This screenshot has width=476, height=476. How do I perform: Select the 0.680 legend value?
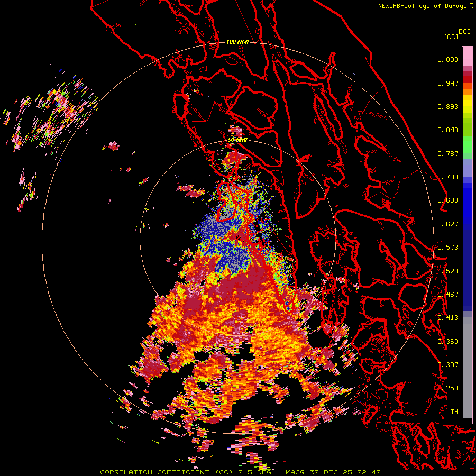point(448,200)
